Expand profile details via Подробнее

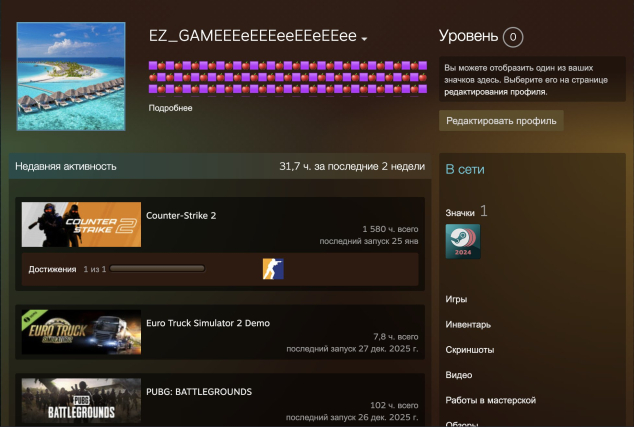point(171,107)
